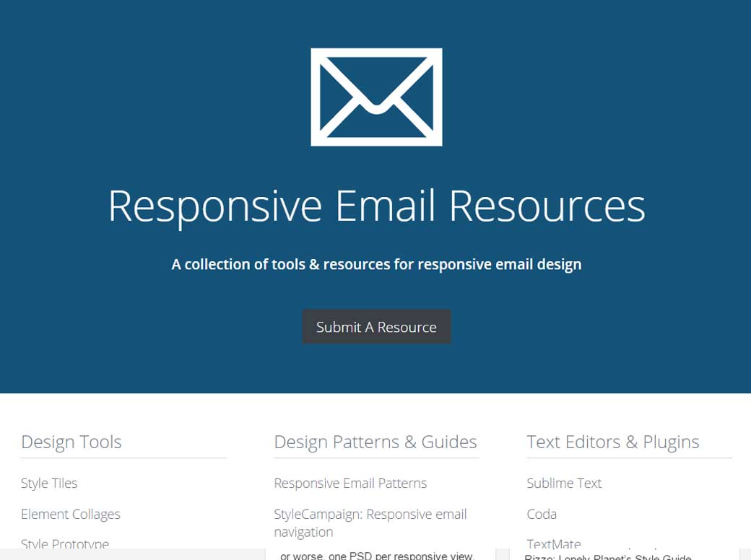Open the Sublime Text link
The width and height of the screenshot is (751, 560).
click(564, 483)
